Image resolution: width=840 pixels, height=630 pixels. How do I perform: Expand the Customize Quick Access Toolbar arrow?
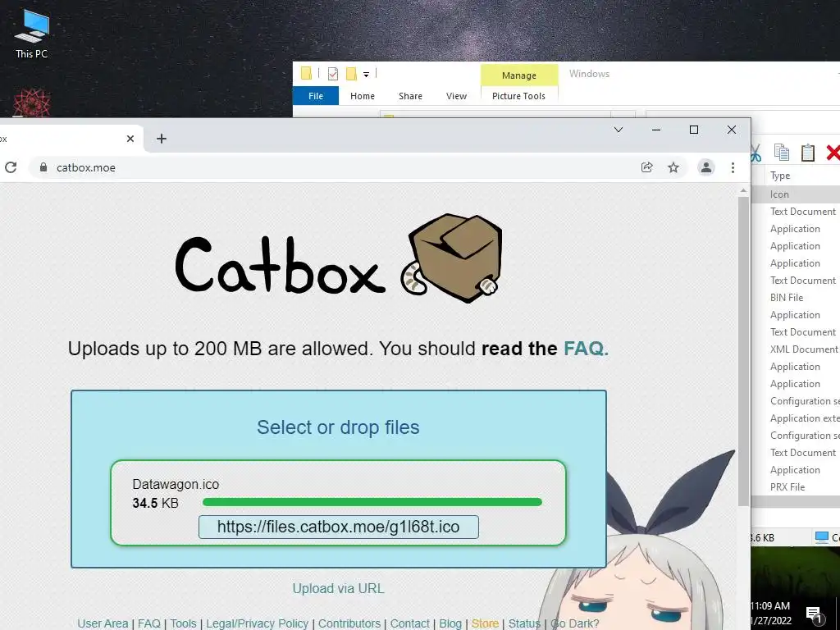pos(367,74)
